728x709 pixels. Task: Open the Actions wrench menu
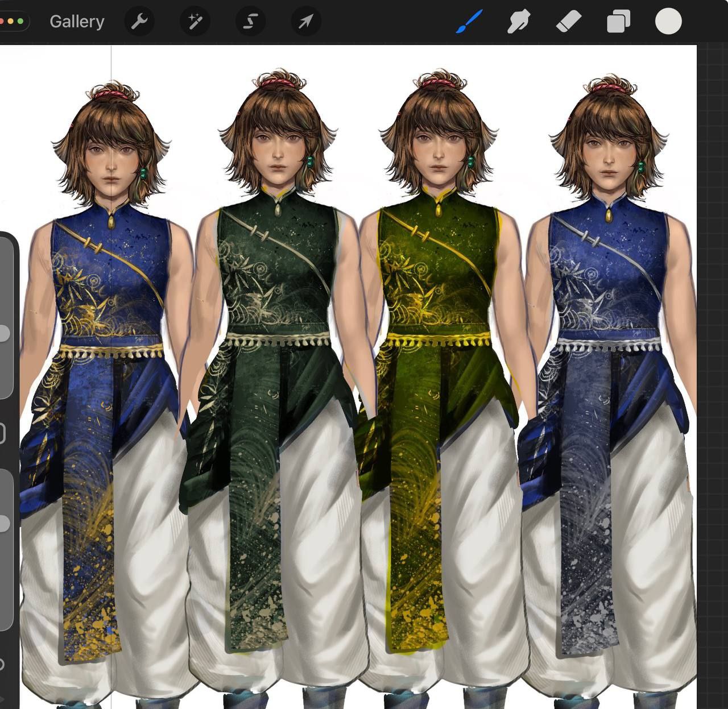pyautogui.click(x=139, y=22)
